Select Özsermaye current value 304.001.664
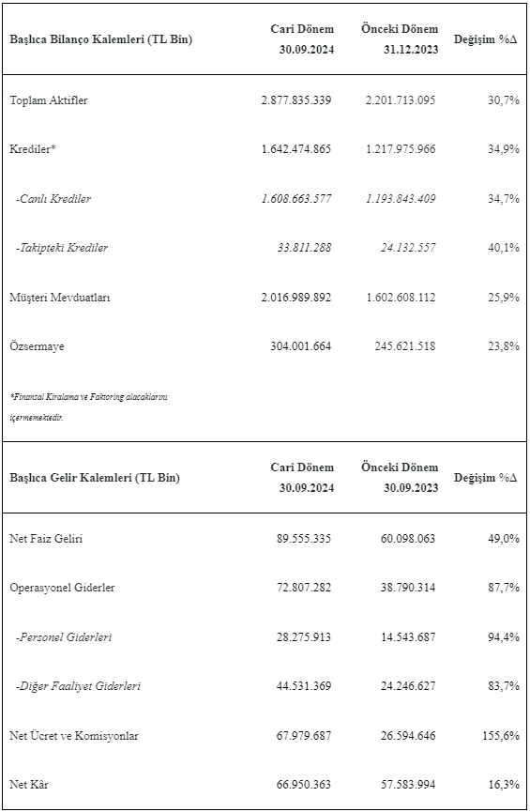Viewport: 530px width, 812px height. point(301,346)
